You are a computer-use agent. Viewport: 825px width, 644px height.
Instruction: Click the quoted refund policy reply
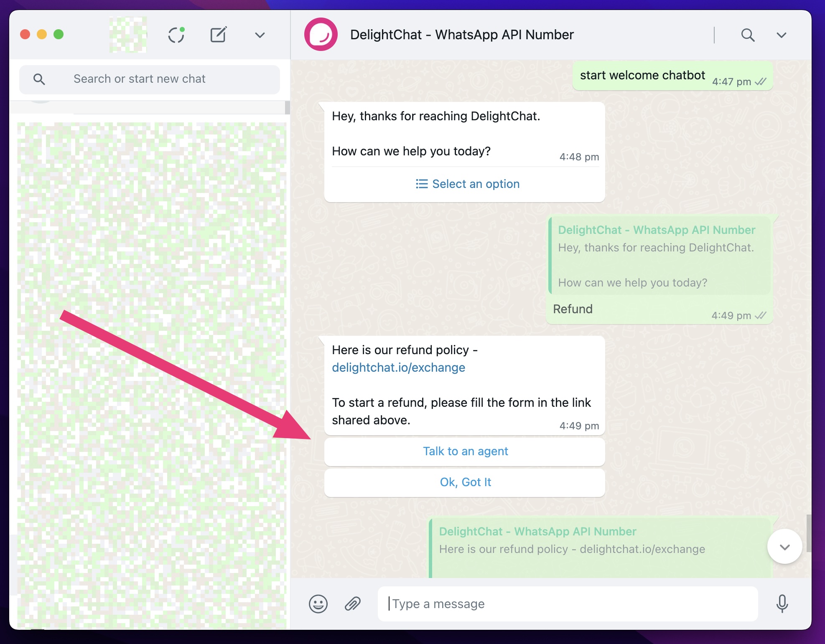point(600,548)
